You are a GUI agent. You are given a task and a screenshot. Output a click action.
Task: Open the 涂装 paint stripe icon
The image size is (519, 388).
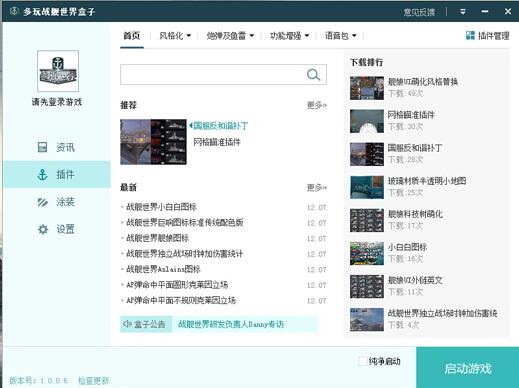43,202
